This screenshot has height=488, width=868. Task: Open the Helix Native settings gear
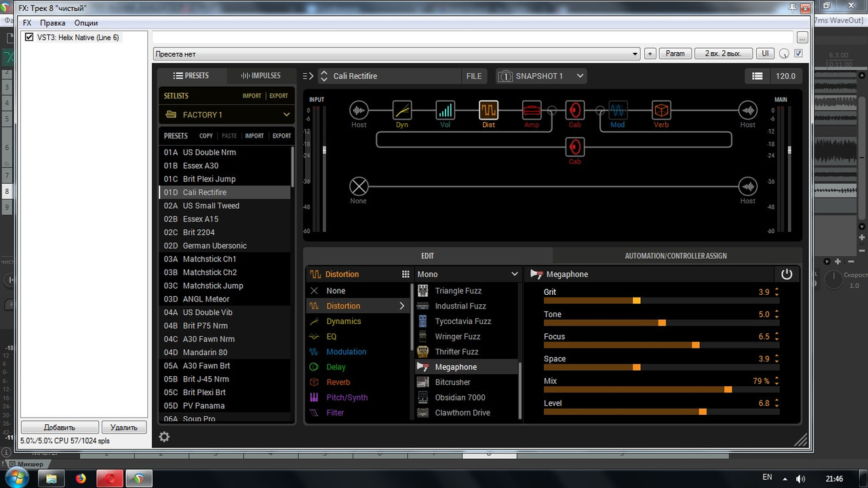(164, 436)
